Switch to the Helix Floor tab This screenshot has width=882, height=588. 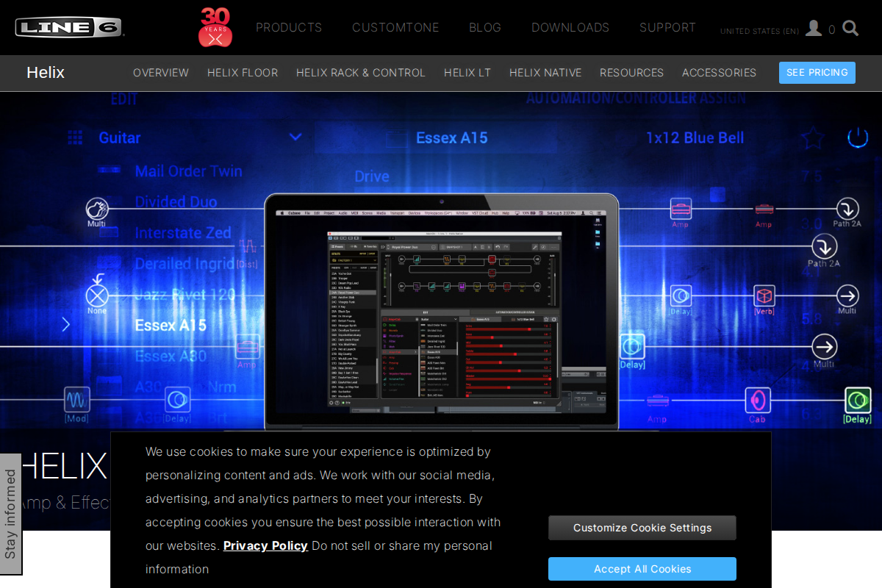243,73
